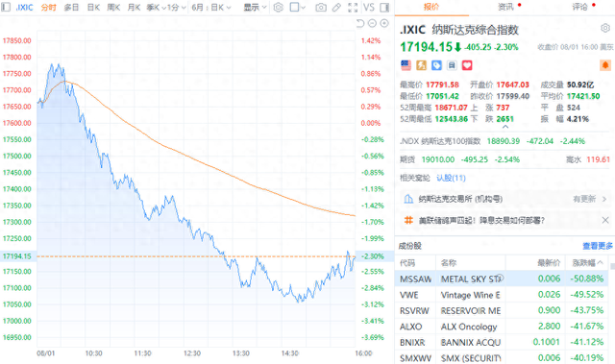Viewport: 615px width, 364px height.
Task: Enter fullscreen chart mode
Action: click(x=353, y=7)
